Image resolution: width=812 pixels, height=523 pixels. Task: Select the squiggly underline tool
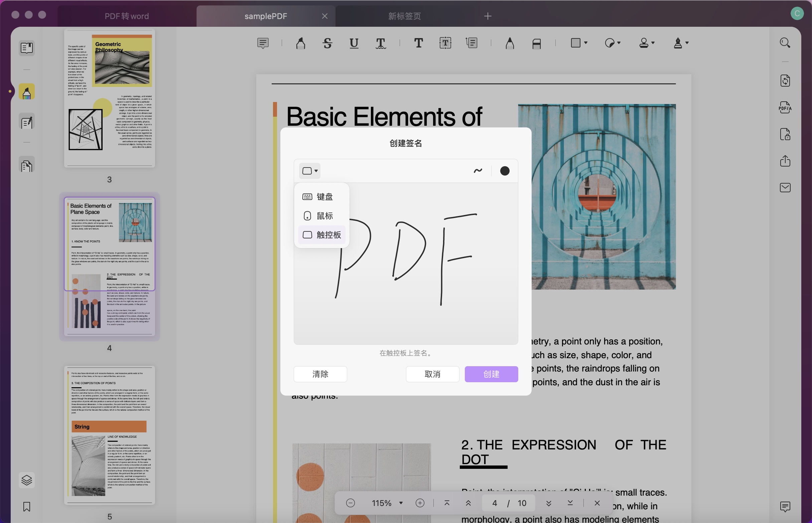click(x=381, y=43)
